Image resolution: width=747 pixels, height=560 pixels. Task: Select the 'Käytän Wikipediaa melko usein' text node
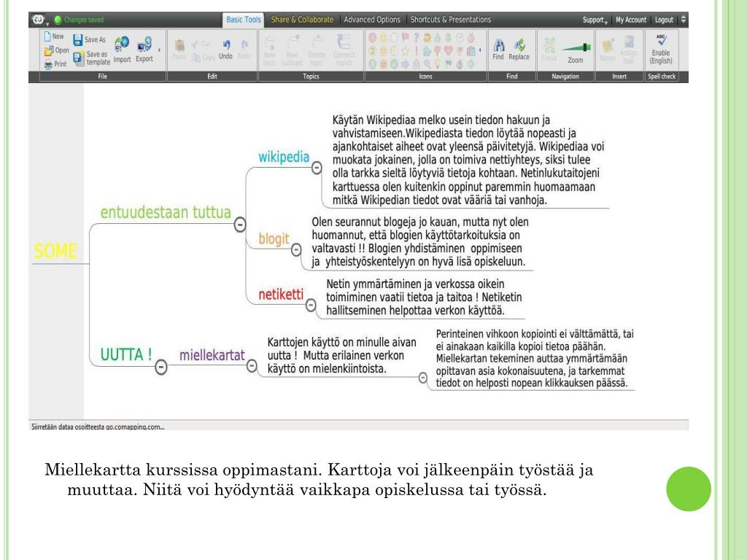tap(468, 160)
